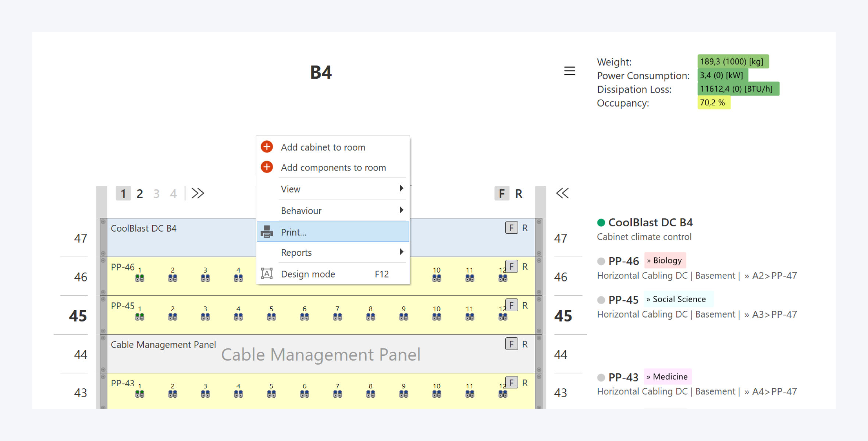The height and width of the screenshot is (441, 868).
Task: Click the red plus icon for Add components
Action: coord(267,167)
